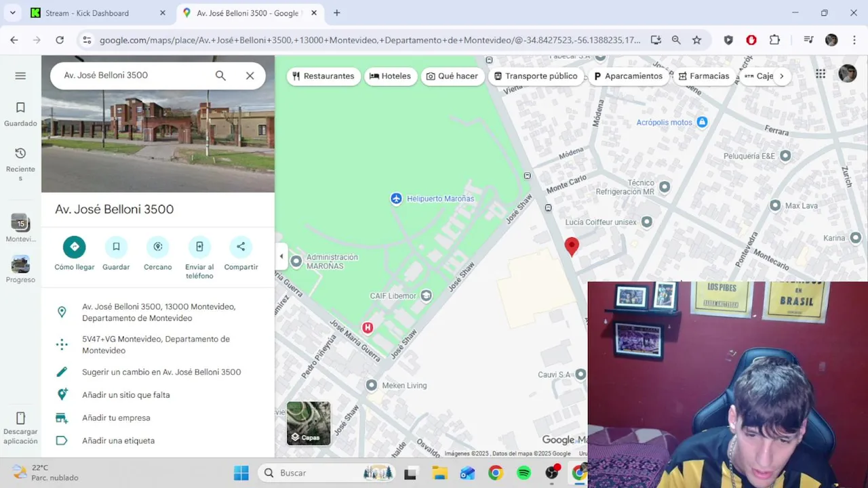Open the tab search dropdown
Image resolution: width=868 pixels, height=488 pixels.
coord(12,13)
